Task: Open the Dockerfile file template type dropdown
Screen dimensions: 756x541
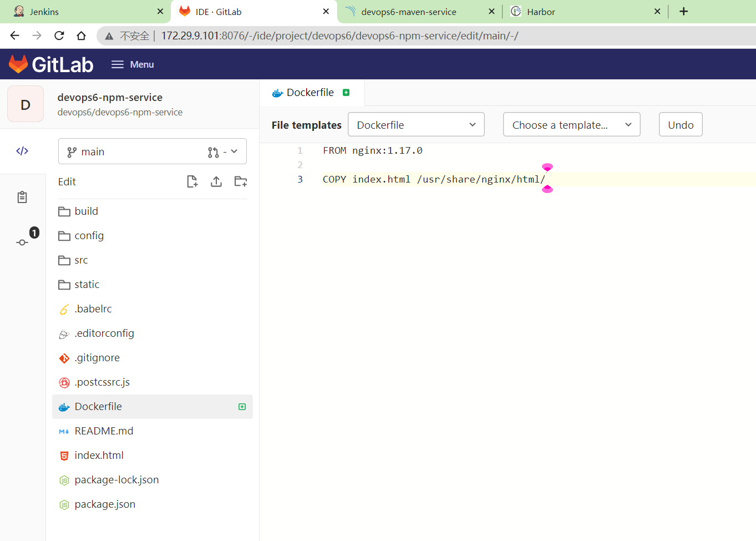Action: pos(416,125)
